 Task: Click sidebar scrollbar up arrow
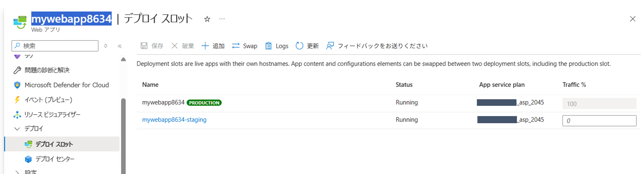point(123,59)
